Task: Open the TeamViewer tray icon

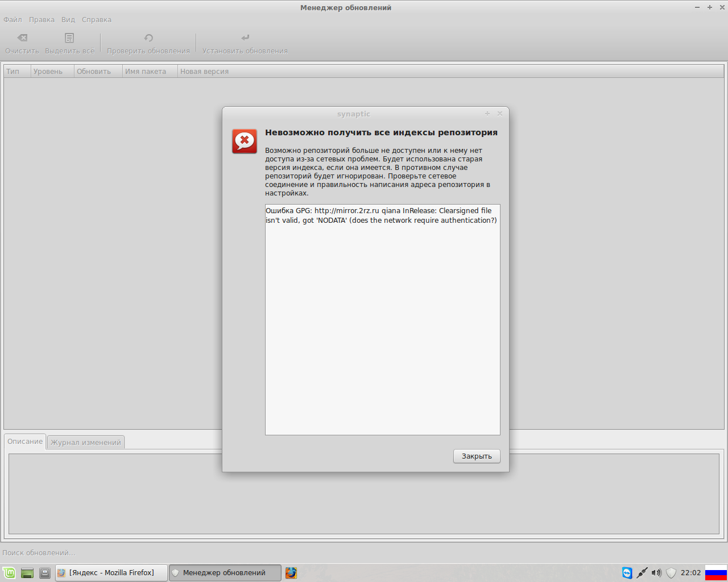Action: point(627,573)
